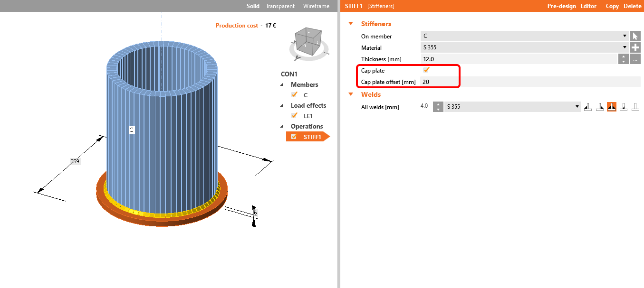Select the fourth weld type icon
The height and width of the screenshot is (288, 644).
[x=624, y=107]
